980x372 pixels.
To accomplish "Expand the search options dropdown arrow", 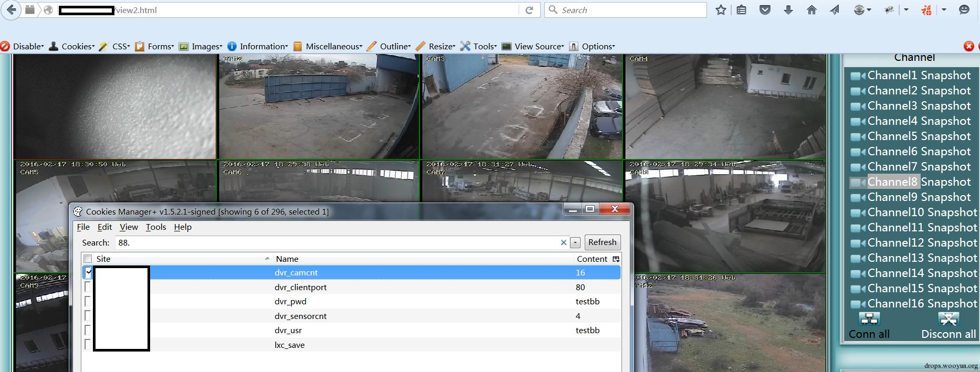I will pos(575,242).
